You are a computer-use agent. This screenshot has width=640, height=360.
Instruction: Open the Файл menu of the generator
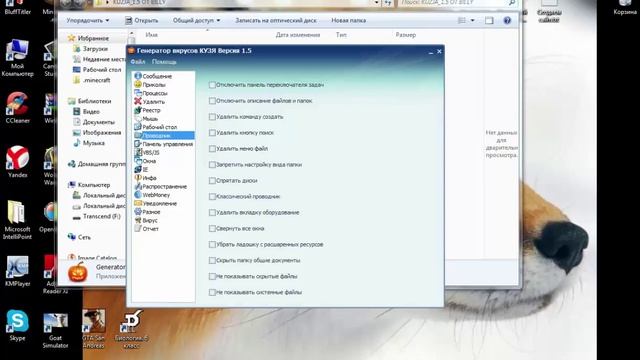[x=138, y=62]
